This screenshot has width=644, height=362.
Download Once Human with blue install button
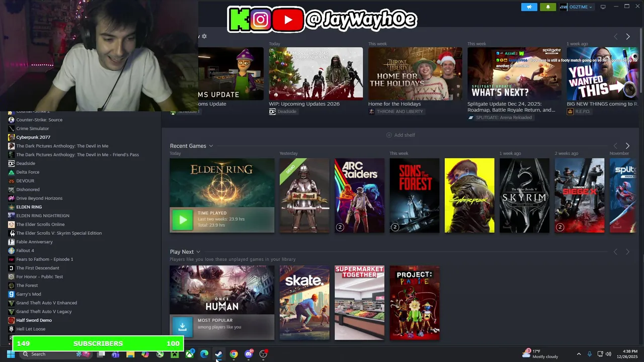pos(183,327)
